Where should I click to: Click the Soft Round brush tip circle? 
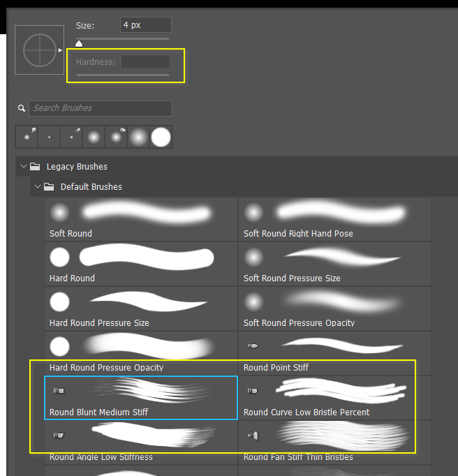pyautogui.click(x=59, y=212)
